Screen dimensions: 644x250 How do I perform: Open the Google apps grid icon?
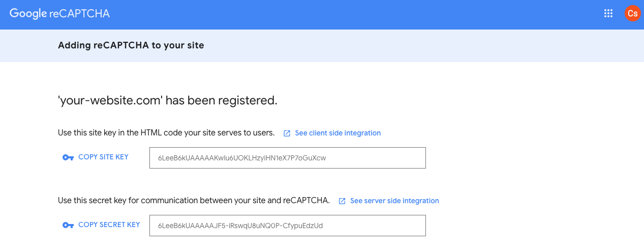point(608,14)
